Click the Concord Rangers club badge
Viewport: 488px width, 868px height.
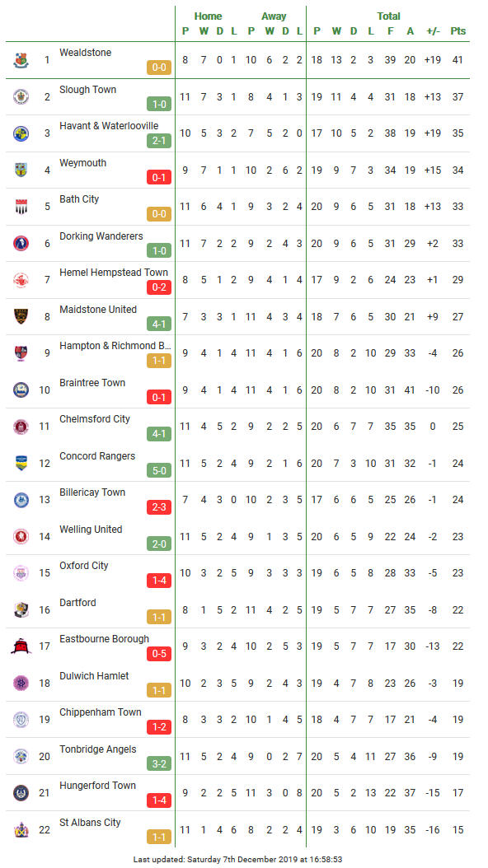click(21, 463)
